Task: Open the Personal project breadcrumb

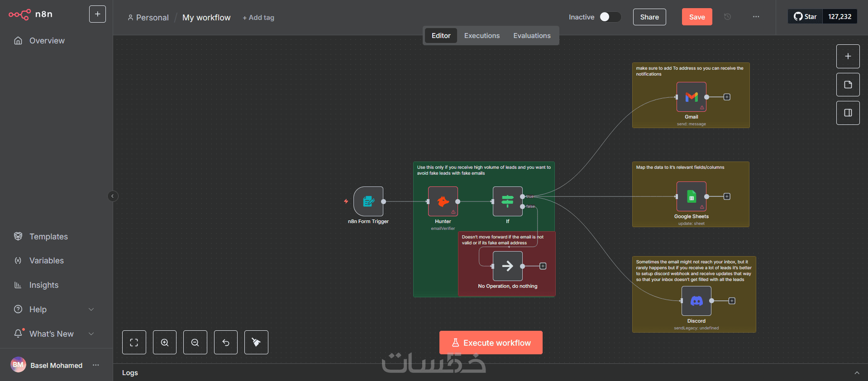Action: 148,18
